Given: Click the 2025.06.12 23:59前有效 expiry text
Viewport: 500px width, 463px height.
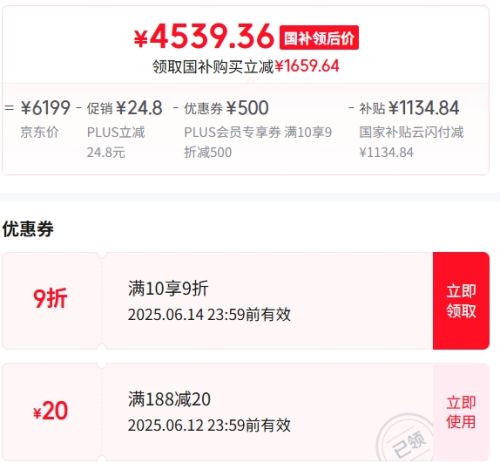Looking at the screenshot, I should [x=209, y=425].
